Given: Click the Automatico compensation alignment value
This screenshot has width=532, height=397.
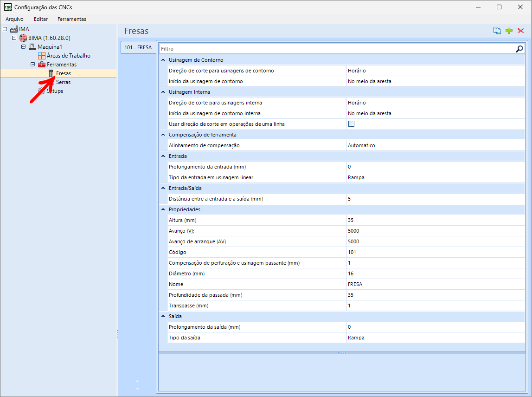Looking at the screenshot, I should (x=436, y=145).
